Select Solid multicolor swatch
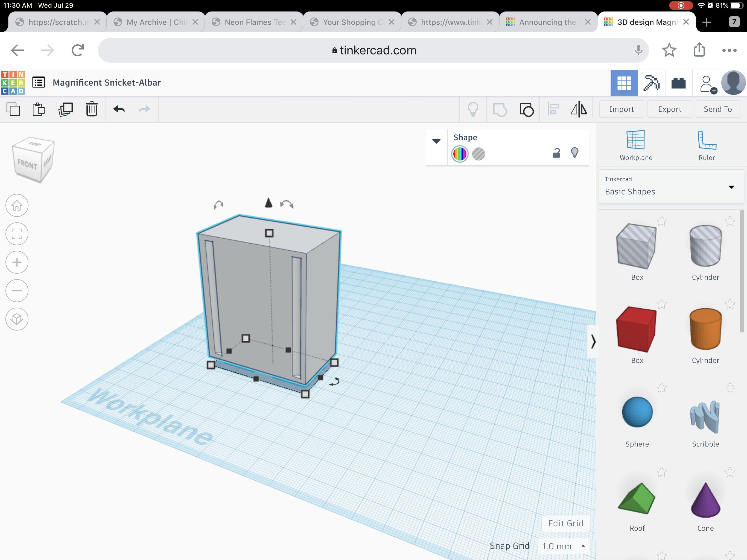This screenshot has height=560, width=747. pyautogui.click(x=460, y=154)
